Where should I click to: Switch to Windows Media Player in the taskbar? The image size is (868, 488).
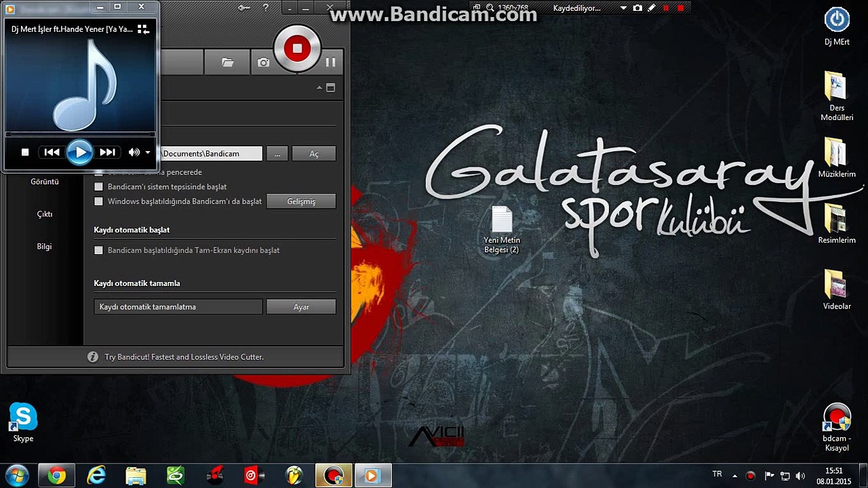(x=372, y=476)
